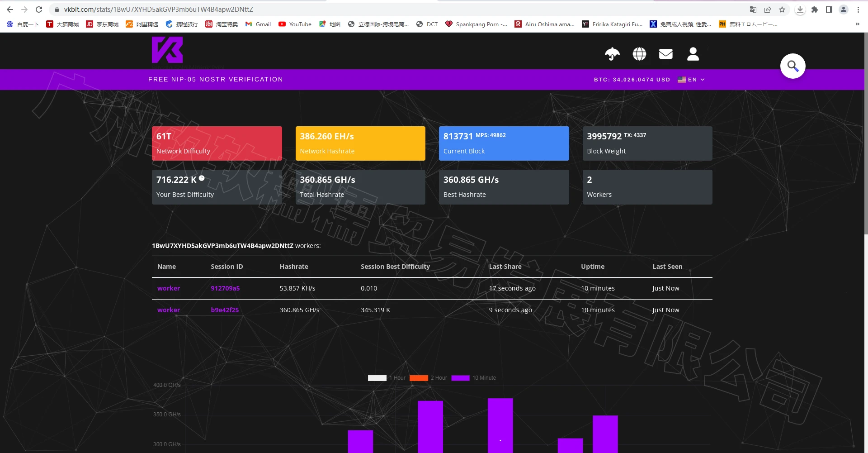Go back with browser back arrow
This screenshot has height=453, width=868.
[x=10, y=10]
